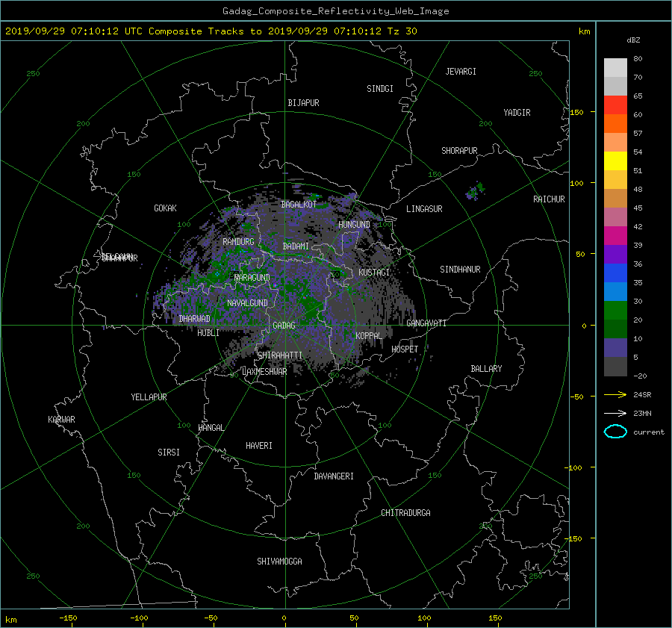Click the NARAGUND city label
Viewport: 672px width, 628px height.
click(252, 278)
